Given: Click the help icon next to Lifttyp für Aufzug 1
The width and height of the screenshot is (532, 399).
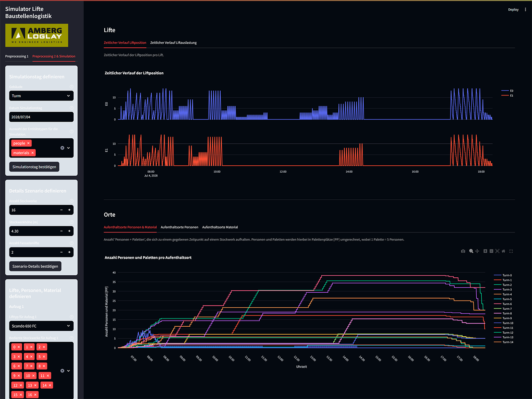Looking at the screenshot, I should click(71, 317).
